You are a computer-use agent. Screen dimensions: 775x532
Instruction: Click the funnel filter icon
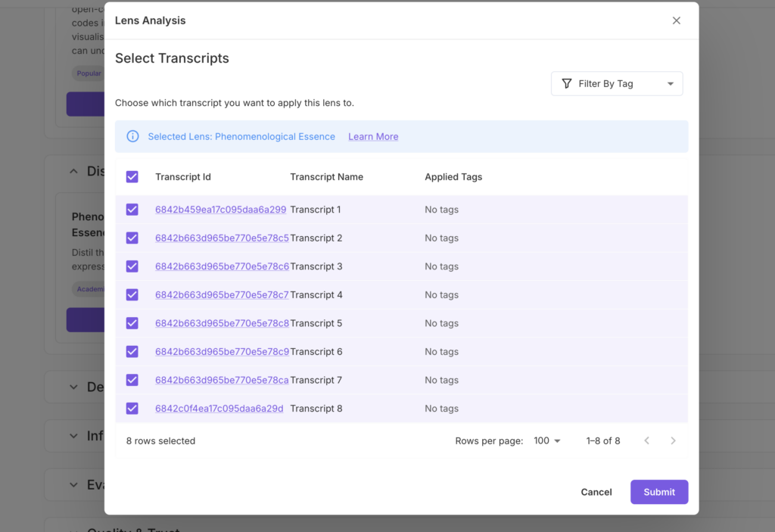coord(566,84)
